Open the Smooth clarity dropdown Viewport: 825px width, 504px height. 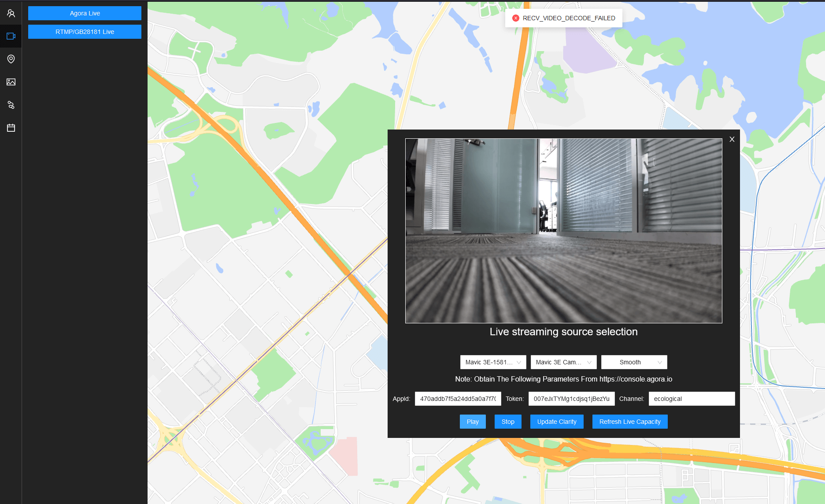[634, 362]
